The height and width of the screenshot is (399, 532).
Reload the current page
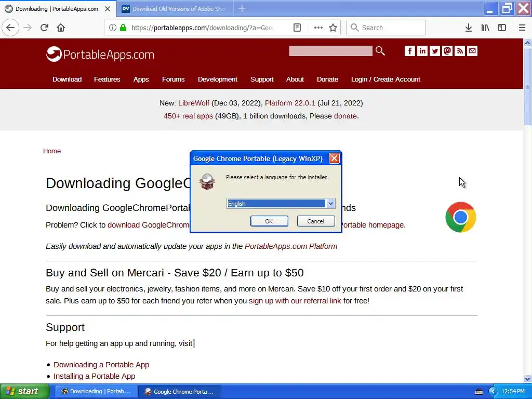[44, 28]
